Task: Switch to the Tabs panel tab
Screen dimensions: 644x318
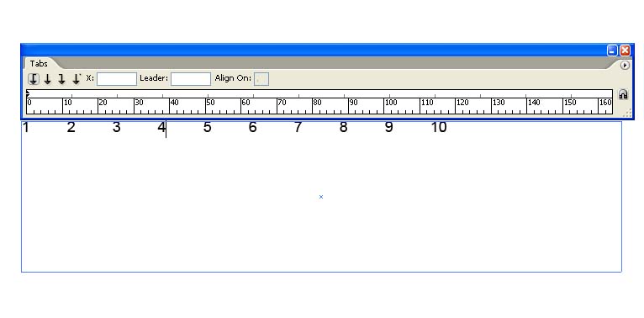Action: click(39, 64)
